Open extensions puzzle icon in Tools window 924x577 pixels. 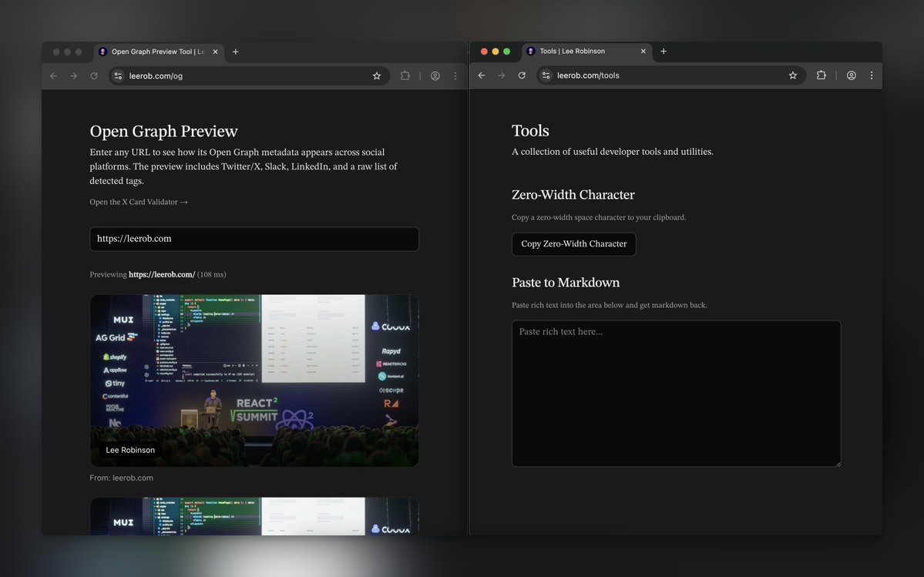821,75
